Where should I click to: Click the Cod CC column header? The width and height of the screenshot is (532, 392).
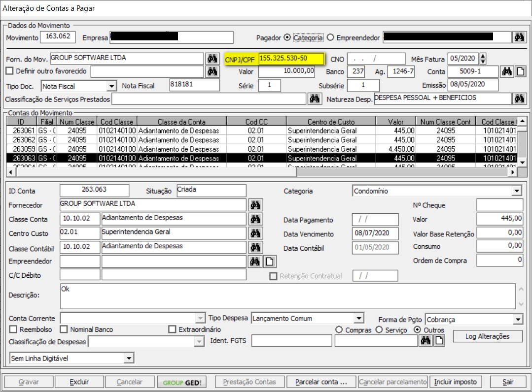[255, 122]
